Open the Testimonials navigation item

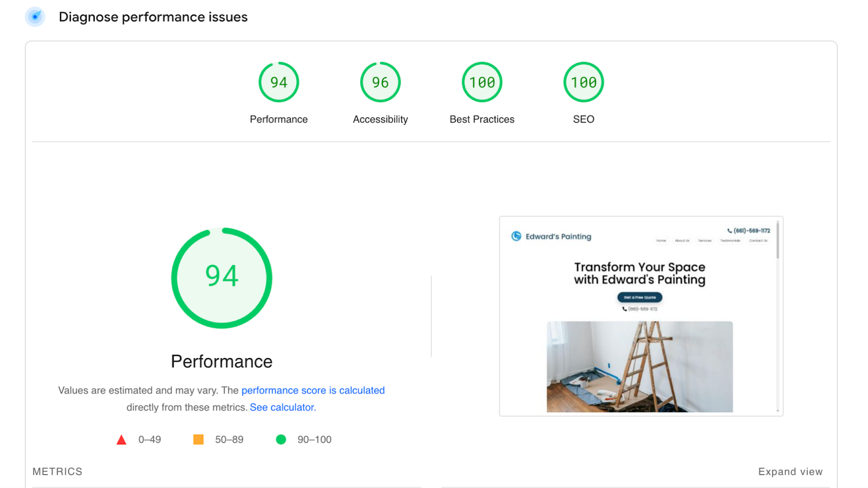730,241
